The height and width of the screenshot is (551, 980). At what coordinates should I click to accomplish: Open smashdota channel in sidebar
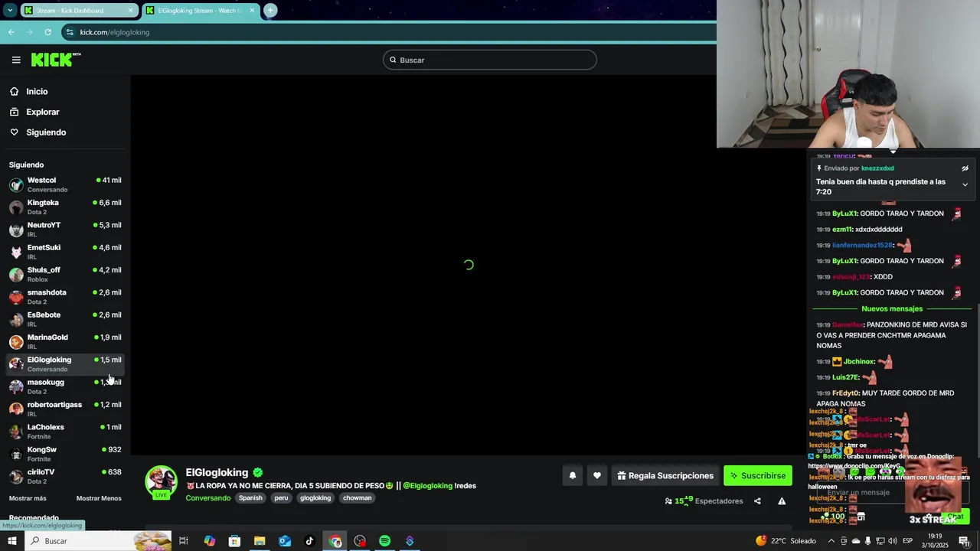65,297
